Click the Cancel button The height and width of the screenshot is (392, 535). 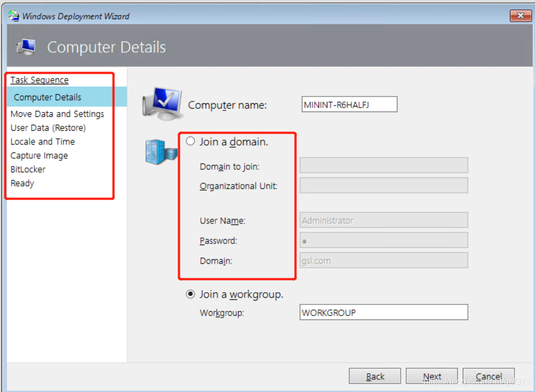(x=488, y=376)
